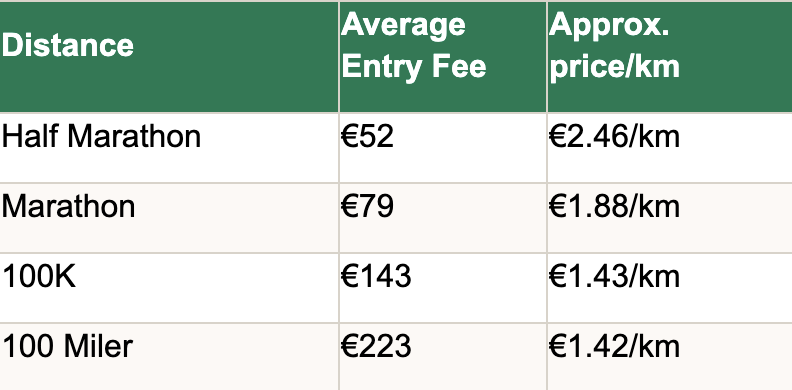Screen dimensions: 792x390
Task: Select the Marathon distance cell
Action: click(169, 218)
